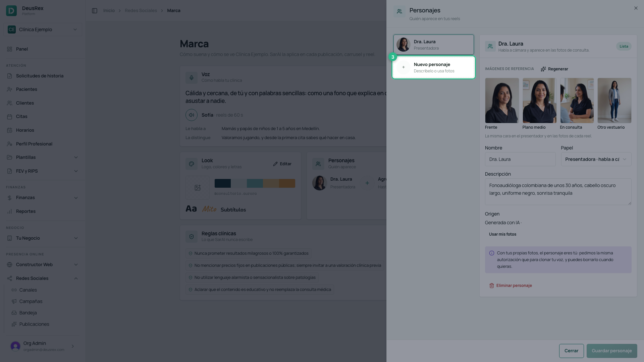Click the logo upload image placeholder
The image size is (644, 362).
click(198, 188)
